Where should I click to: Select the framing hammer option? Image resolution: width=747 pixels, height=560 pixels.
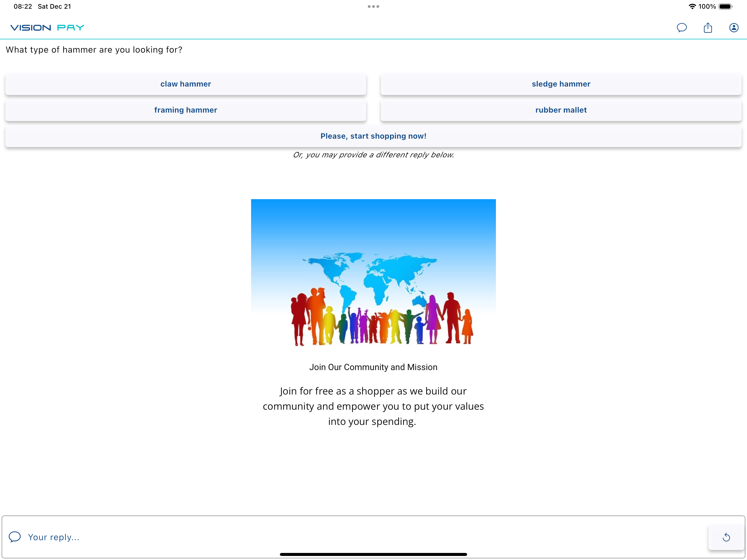coord(186,110)
